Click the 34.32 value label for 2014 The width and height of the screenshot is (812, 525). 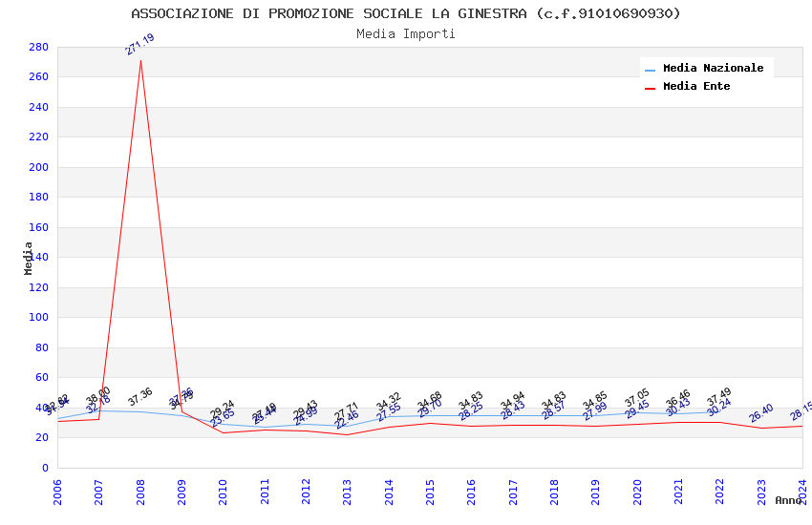coord(389,401)
